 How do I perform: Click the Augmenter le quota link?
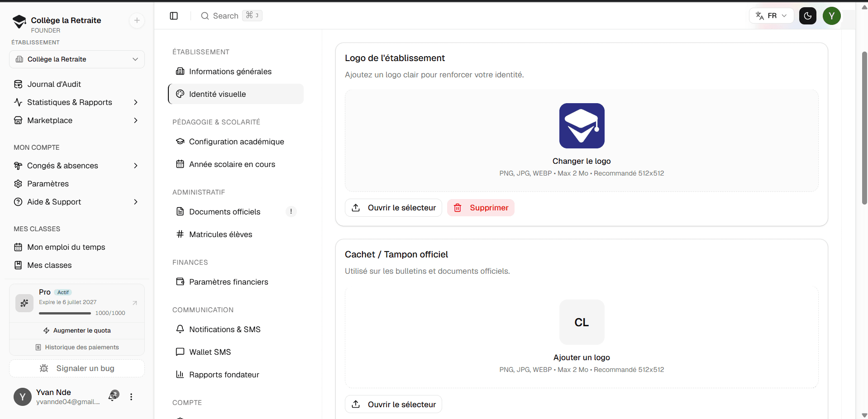point(77,331)
